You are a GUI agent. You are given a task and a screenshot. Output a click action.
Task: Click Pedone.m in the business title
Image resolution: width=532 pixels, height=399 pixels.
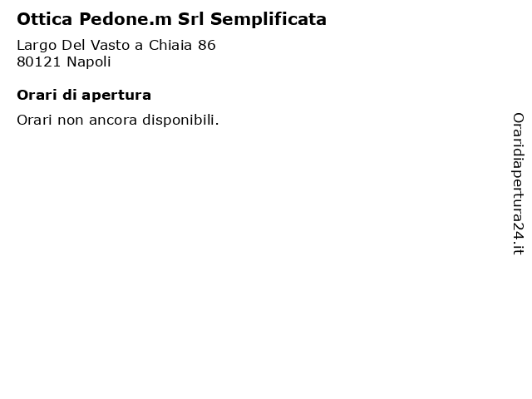pos(126,19)
